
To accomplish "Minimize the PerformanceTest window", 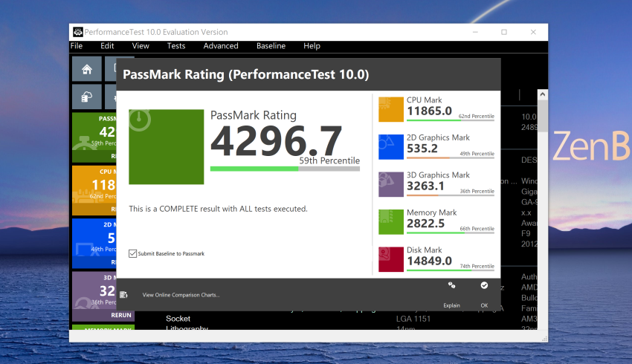I will coord(476,32).
